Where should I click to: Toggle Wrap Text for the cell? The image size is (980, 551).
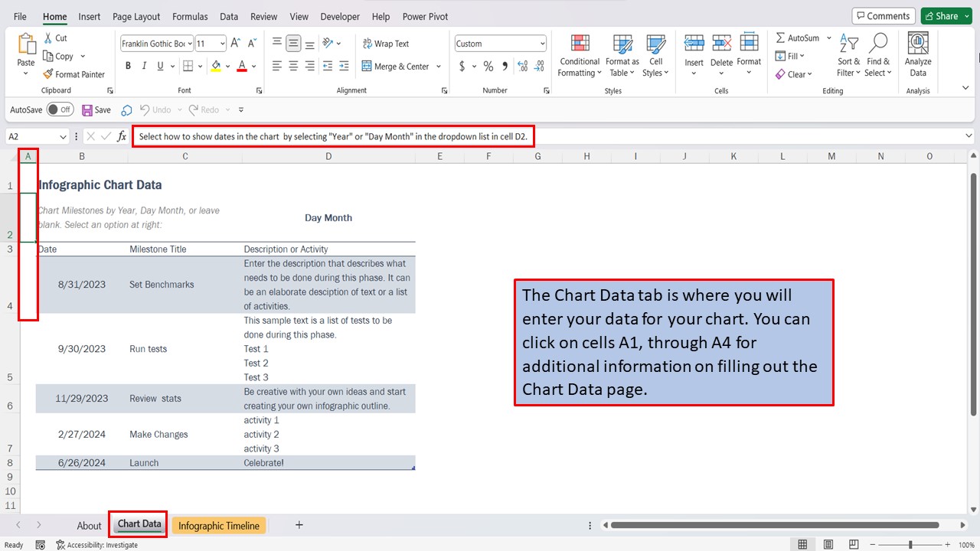[x=385, y=44]
